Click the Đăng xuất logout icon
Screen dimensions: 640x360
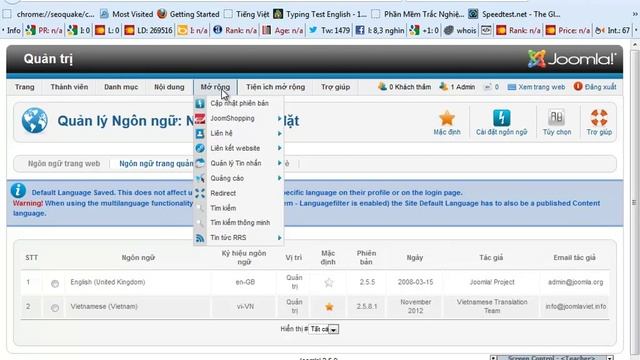tap(578, 87)
